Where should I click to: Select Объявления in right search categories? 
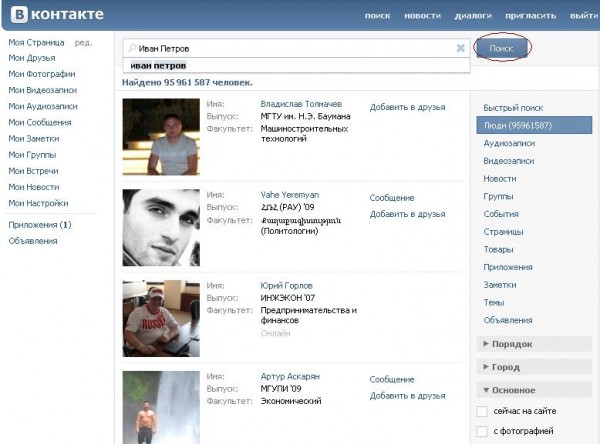tap(508, 320)
